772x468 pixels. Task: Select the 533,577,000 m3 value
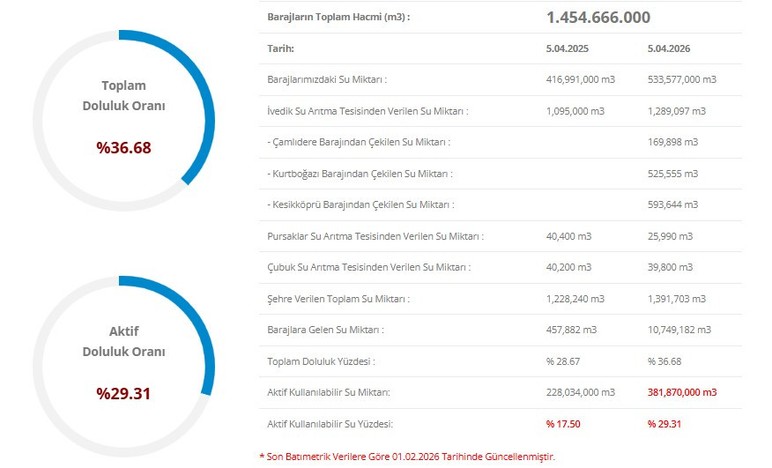[x=682, y=79]
